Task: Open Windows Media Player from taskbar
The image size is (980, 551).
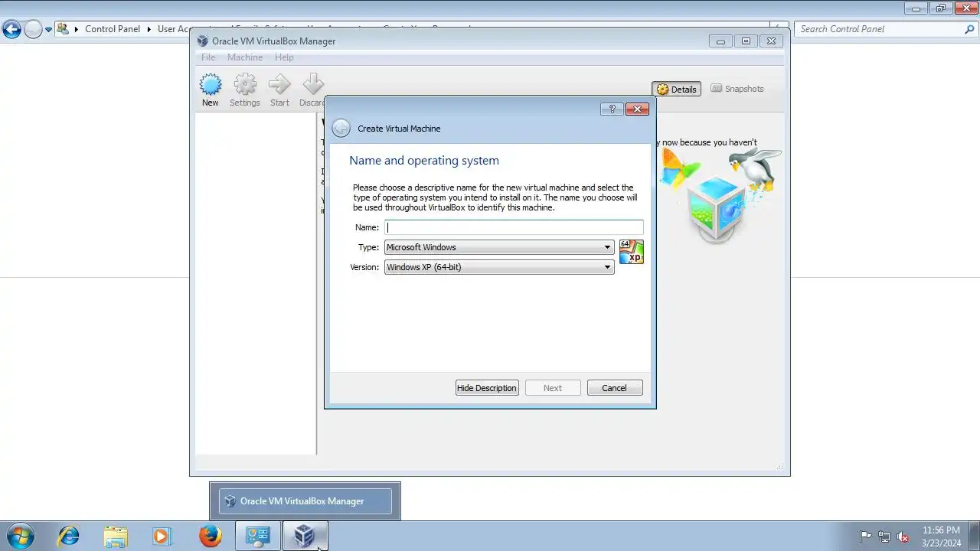Action: pos(162,536)
